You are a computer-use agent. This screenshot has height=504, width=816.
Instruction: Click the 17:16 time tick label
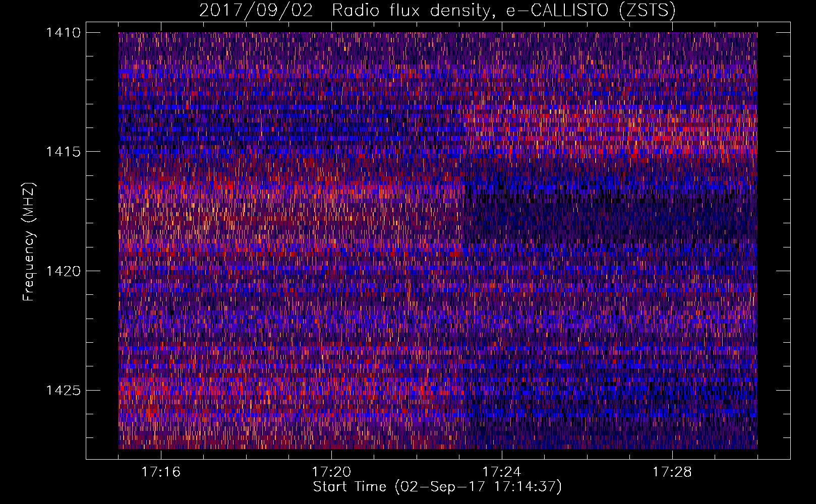161,472
